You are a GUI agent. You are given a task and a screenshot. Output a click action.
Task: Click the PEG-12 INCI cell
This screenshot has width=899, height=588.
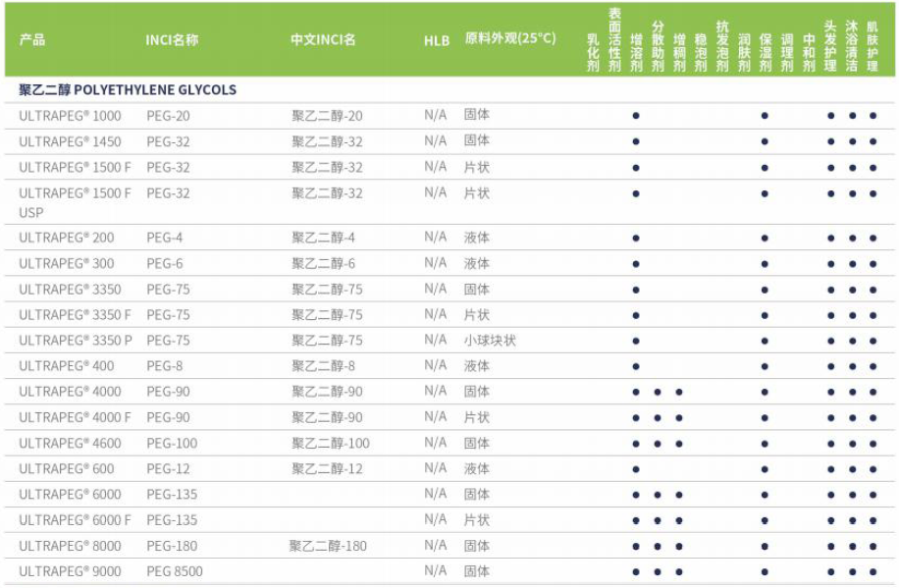pyautogui.click(x=168, y=468)
